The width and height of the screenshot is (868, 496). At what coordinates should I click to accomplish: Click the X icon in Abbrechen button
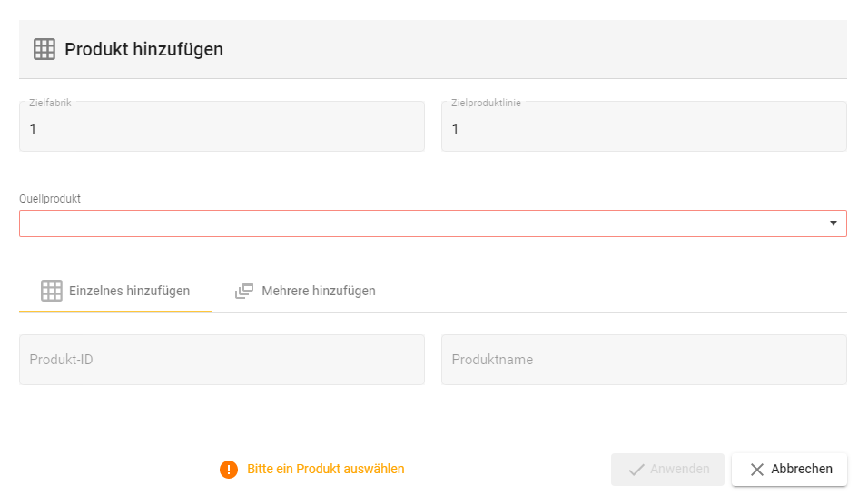pyautogui.click(x=757, y=470)
